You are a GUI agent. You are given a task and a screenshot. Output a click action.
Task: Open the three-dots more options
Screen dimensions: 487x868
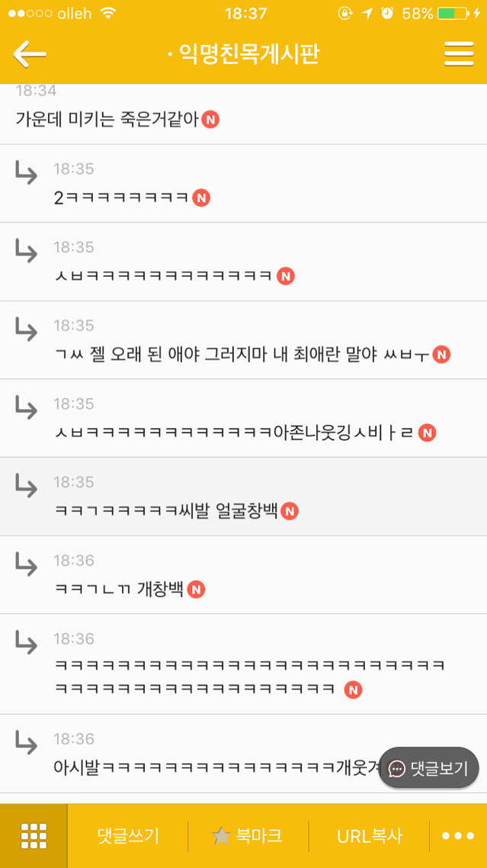click(x=458, y=836)
